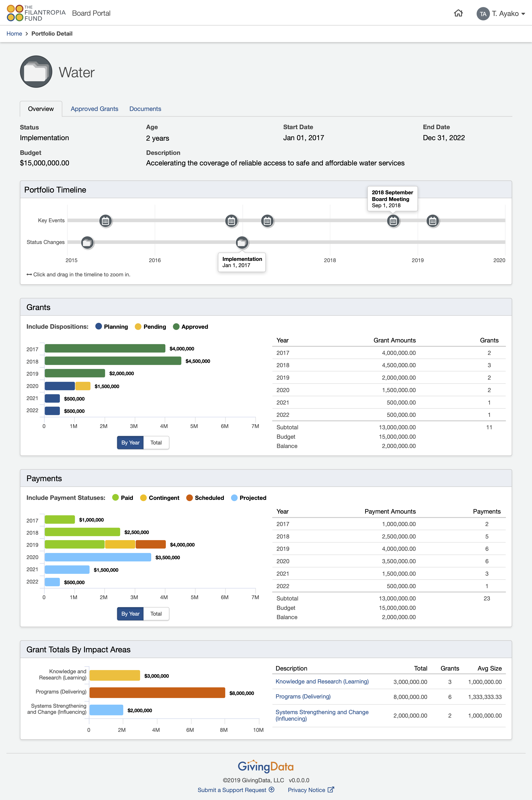The image size is (532, 800).
Task: Click the 2019 grants bar $2,000,000
Action: pos(75,373)
